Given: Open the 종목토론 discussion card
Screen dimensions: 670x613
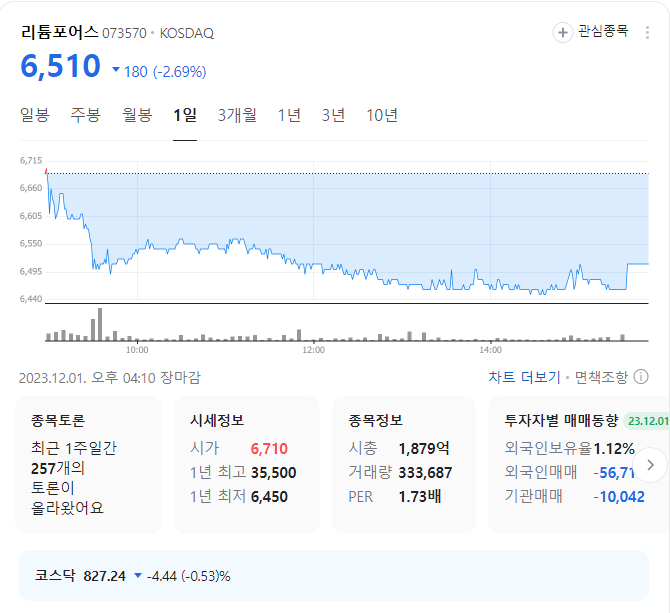Looking at the screenshot, I should coord(88,465).
